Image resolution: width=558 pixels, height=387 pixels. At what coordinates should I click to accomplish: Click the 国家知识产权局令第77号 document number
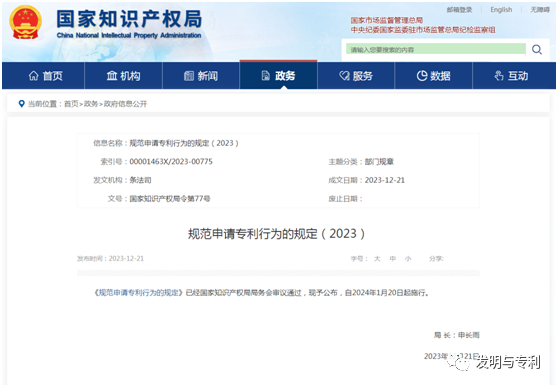pos(170,199)
